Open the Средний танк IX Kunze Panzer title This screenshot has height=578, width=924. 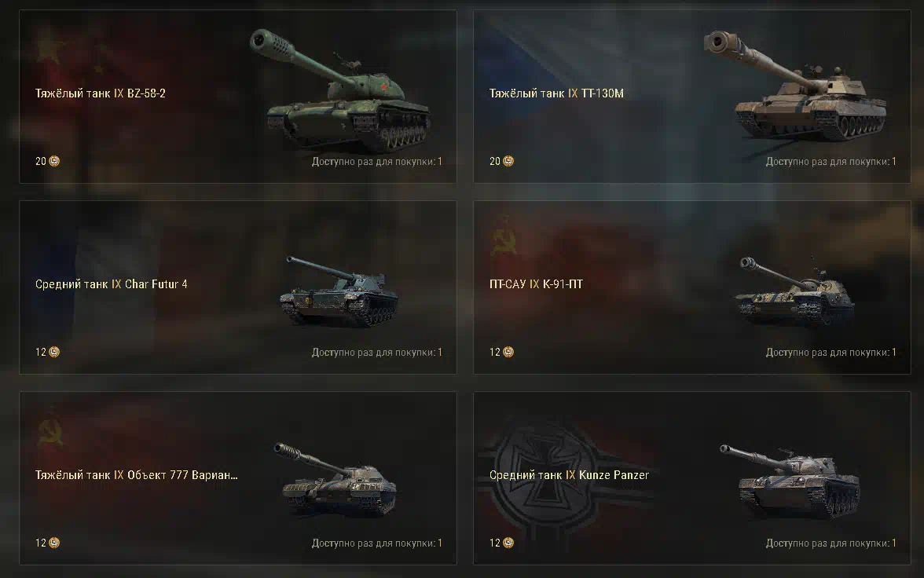point(569,475)
